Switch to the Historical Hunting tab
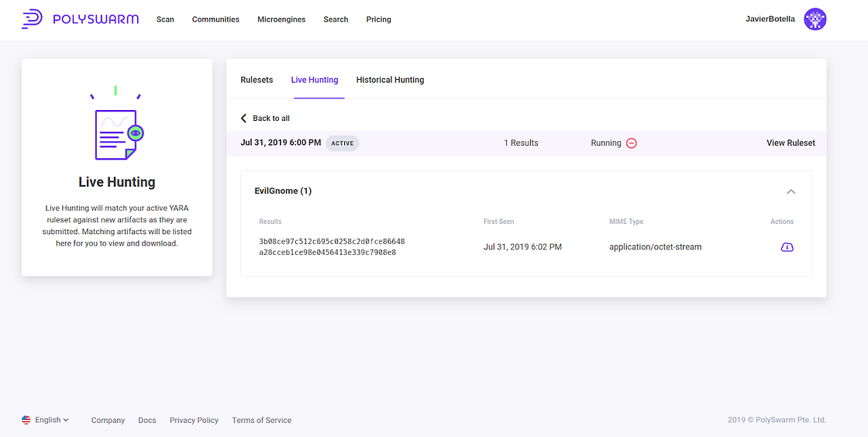The image size is (868, 437). coord(390,80)
